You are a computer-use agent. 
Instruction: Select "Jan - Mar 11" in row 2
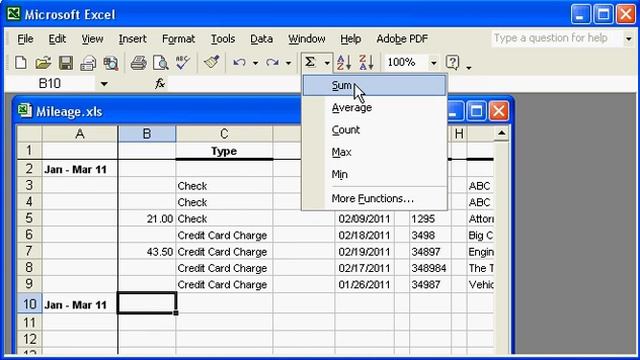80,169
